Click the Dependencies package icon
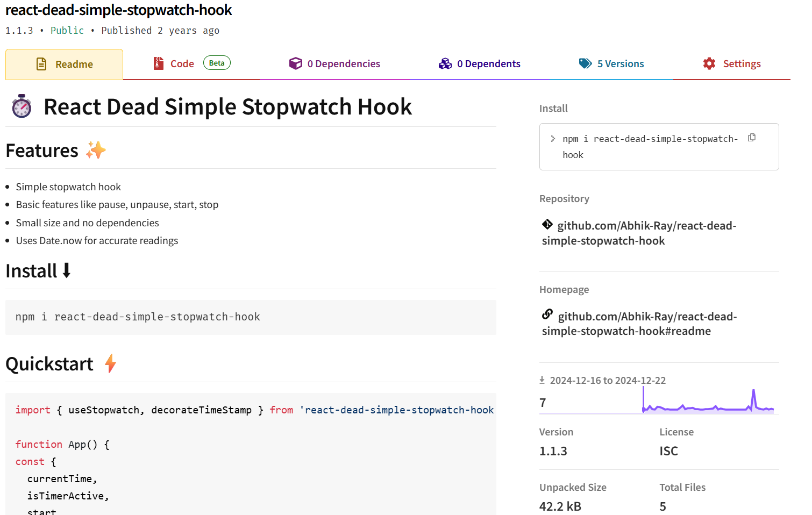This screenshot has height=515, width=812. [x=296, y=63]
